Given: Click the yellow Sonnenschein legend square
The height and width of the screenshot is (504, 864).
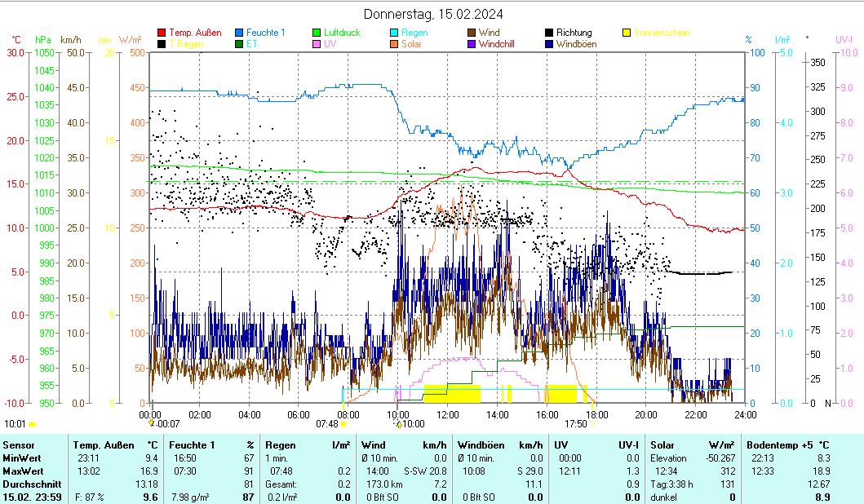Looking at the screenshot, I should 627,33.
